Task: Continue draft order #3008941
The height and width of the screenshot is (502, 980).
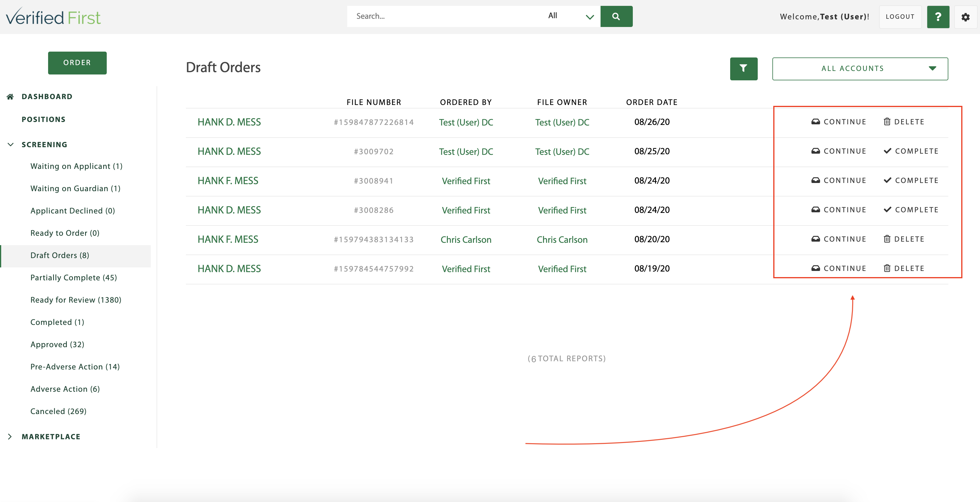Action: [838, 180]
